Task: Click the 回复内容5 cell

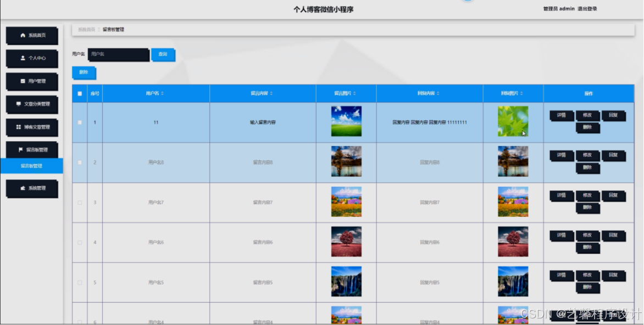Action: 430,283
